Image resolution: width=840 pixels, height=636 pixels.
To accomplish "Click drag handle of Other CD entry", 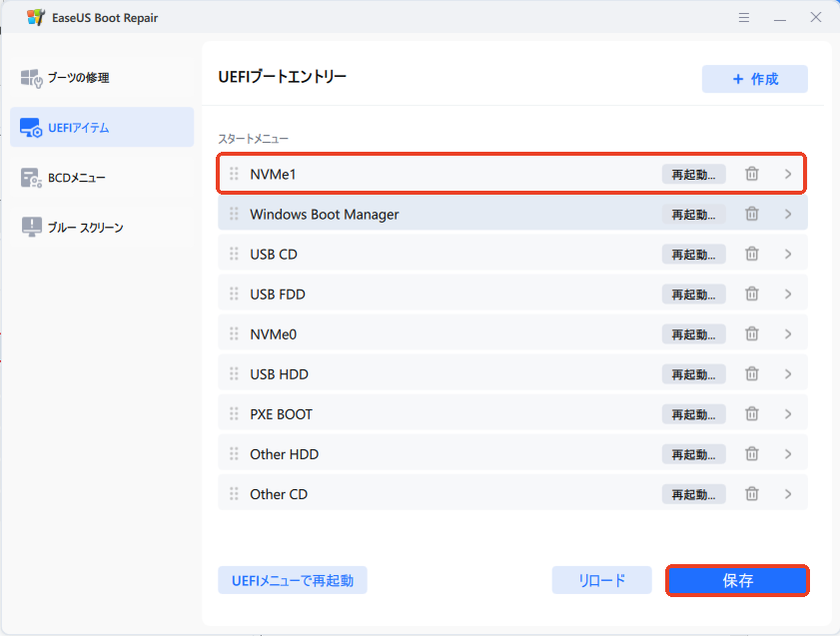I will (x=234, y=493).
